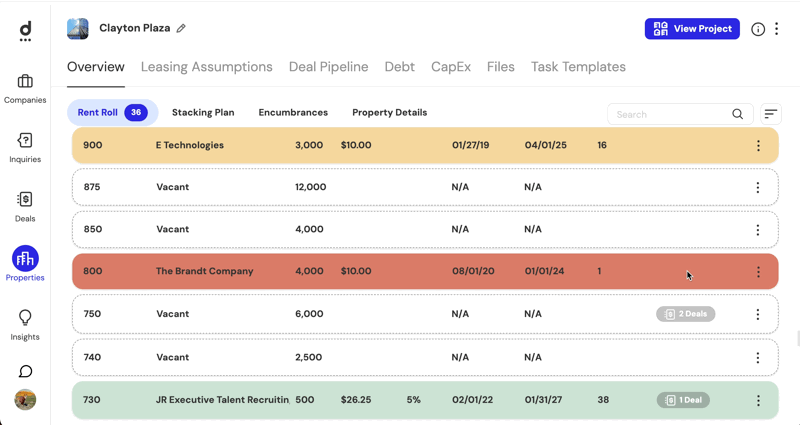Click the Vacant label in suite 740 row
This screenshot has width=800, height=425.
(x=172, y=357)
